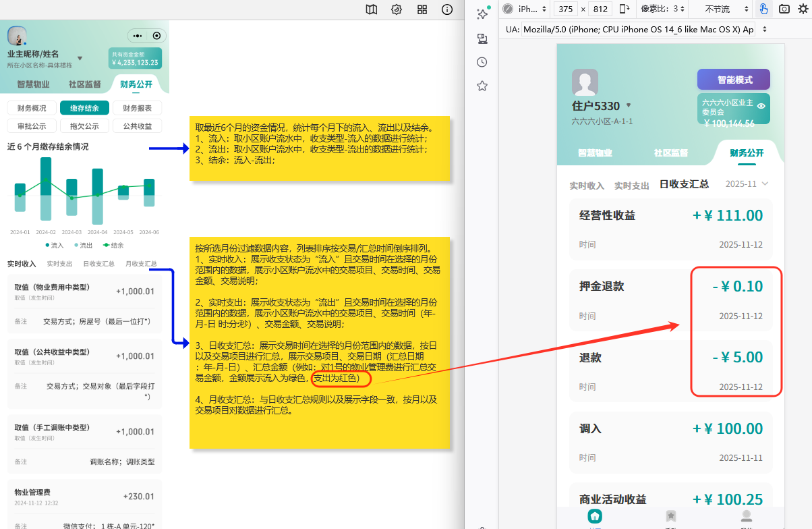The height and width of the screenshot is (529, 812).
Task: Open the devtools settings gear icon
Action: pyautogui.click(x=803, y=9)
